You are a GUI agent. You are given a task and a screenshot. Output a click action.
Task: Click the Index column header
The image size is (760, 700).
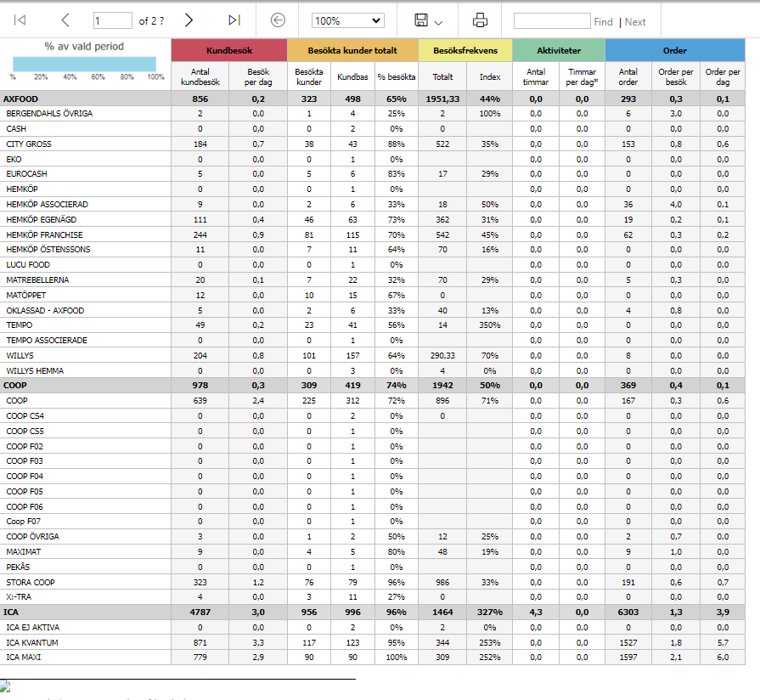click(x=489, y=76)
